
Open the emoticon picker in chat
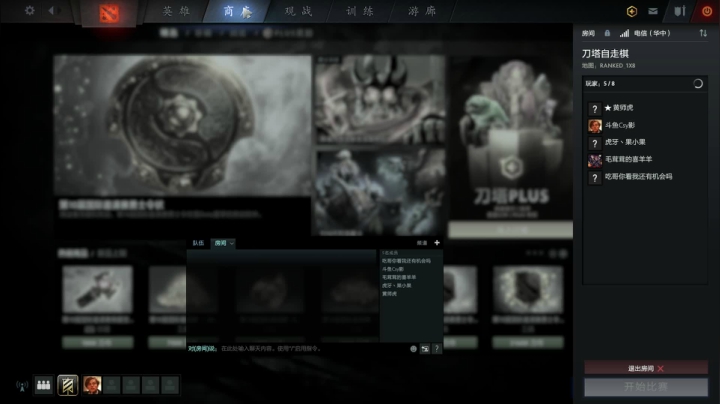[413, 349]
